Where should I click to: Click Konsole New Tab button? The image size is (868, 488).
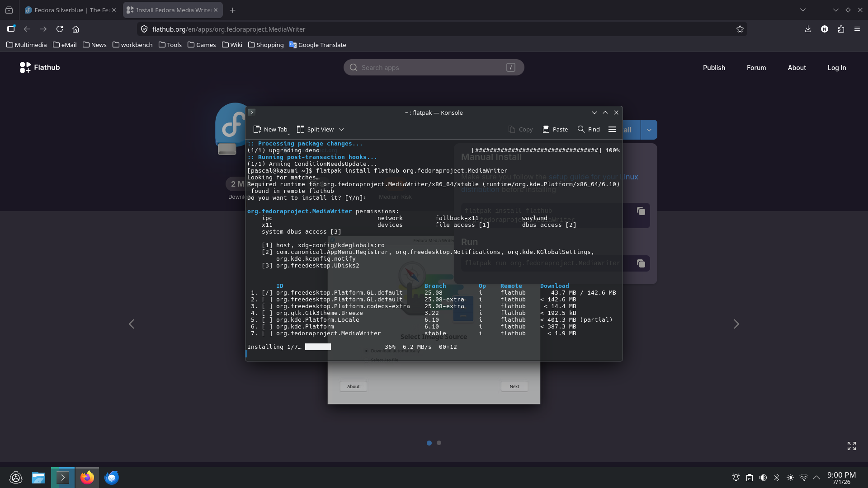click(270, 129)
